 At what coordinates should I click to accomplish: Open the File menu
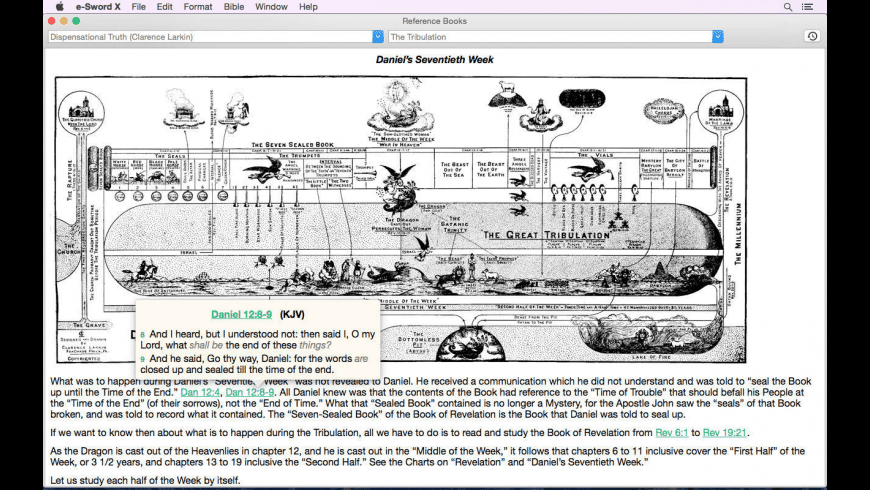tap(139, 7)
